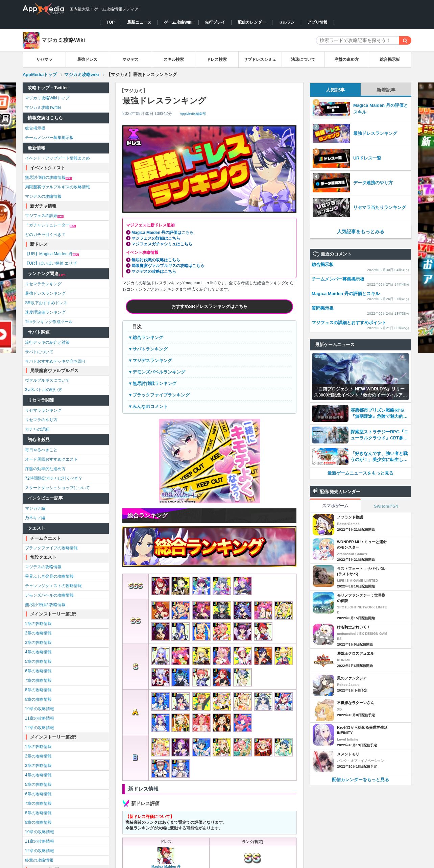The height and width of the screenshot is (868, 434).
Task: Jump to ▼デモンズバベルランキング section
Action: coord(157,372)
